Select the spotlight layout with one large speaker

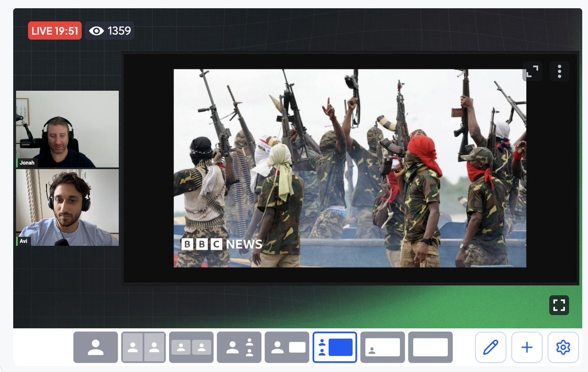(239, 347)
